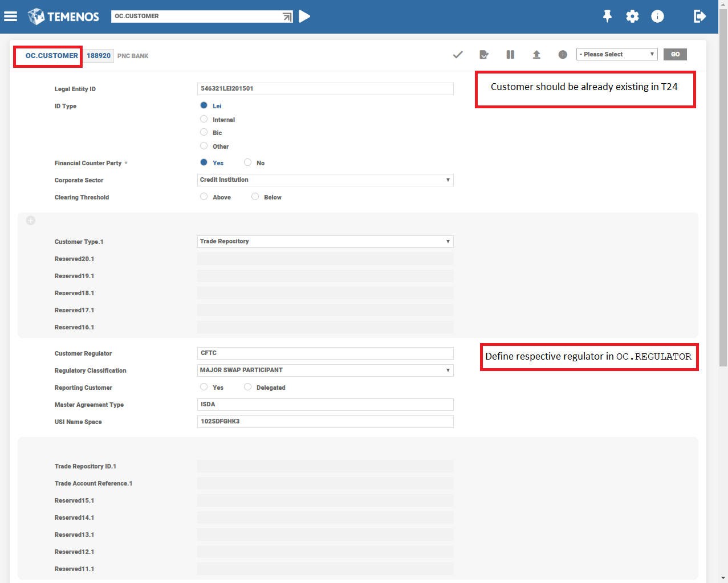Screen dimensions: 728x583
Task: Set Financial Counter Party to Yes
Action: (x=204, y=162)
